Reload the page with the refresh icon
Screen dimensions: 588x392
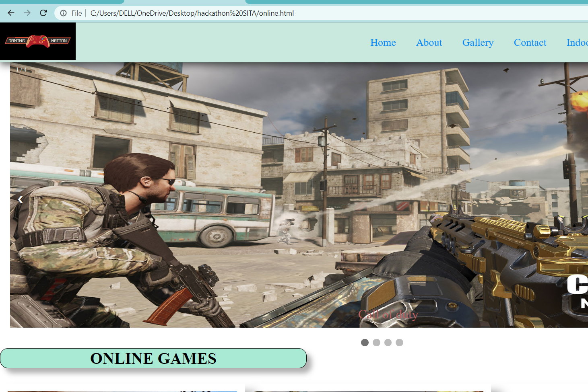tap(43, 13)
